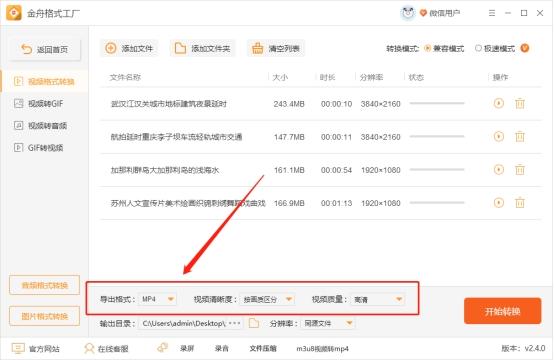This screenshot has height=360, width=554.
Task: Click the VIP badge next to 极速模式
Action: pyautogui.click(x=525, y=48)
